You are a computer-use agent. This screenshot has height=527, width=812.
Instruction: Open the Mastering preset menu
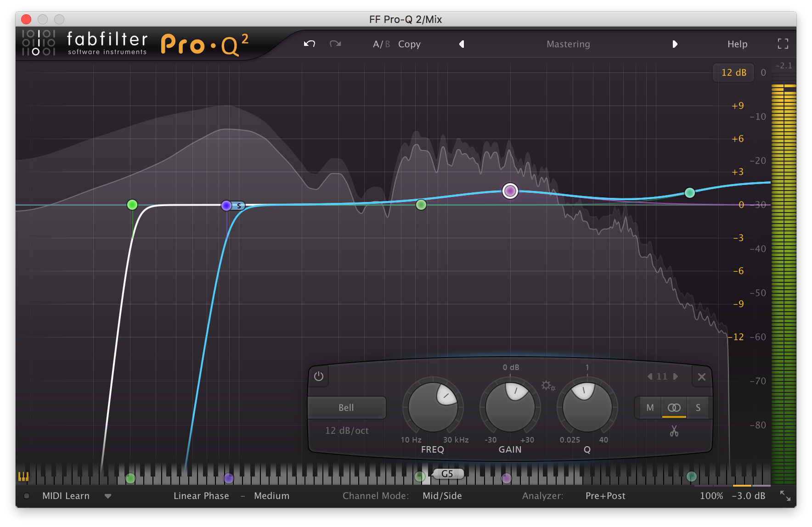[x=568, y=44]
